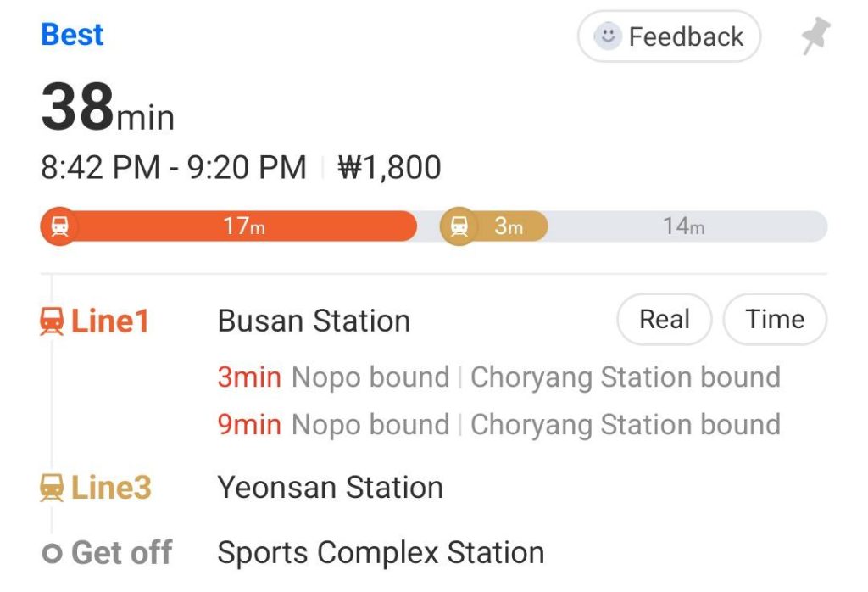Click the Line3 gold subway icon

[53, 489]
